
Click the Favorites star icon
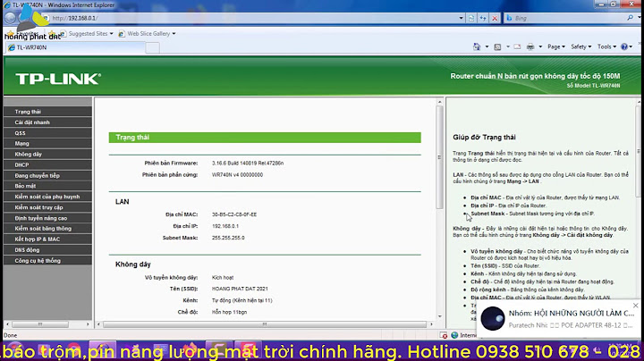(10, 34)
